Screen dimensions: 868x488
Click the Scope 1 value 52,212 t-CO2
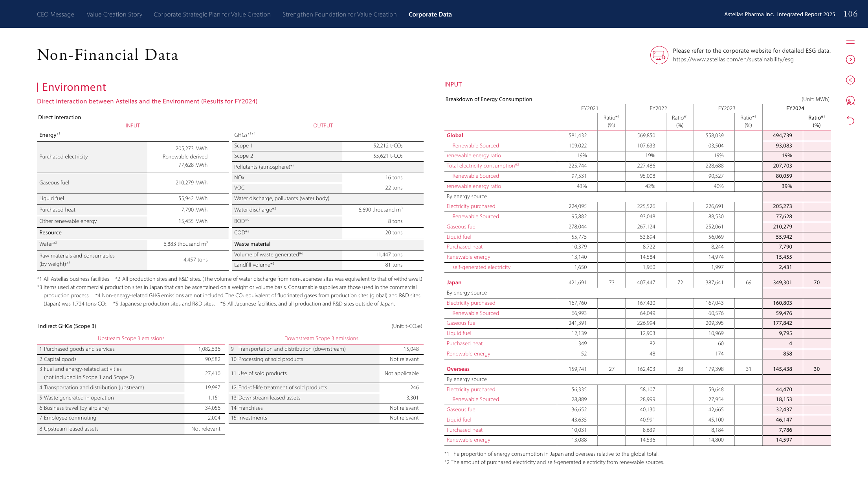coord(388,145)
